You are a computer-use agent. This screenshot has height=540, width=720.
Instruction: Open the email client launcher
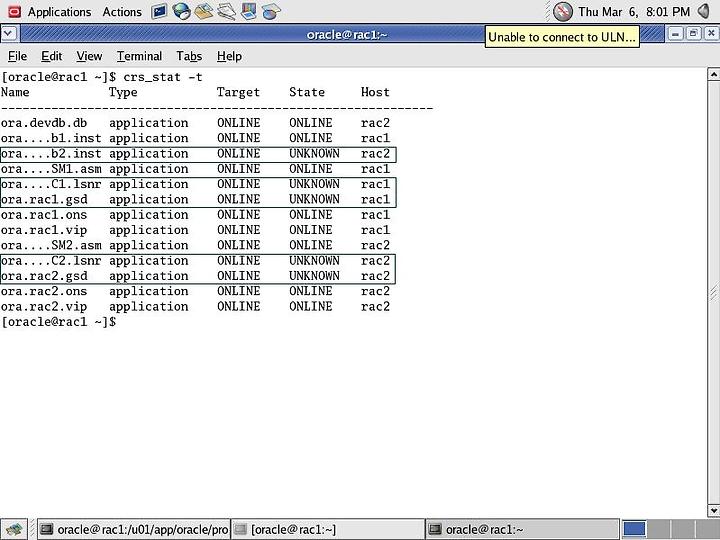[203, 11]
